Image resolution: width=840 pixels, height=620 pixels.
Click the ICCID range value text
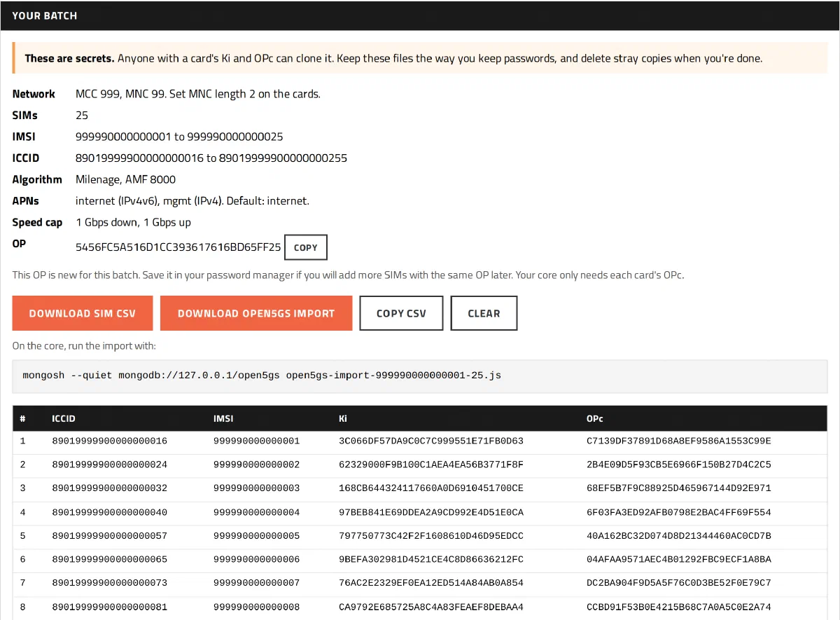point(211,158)
